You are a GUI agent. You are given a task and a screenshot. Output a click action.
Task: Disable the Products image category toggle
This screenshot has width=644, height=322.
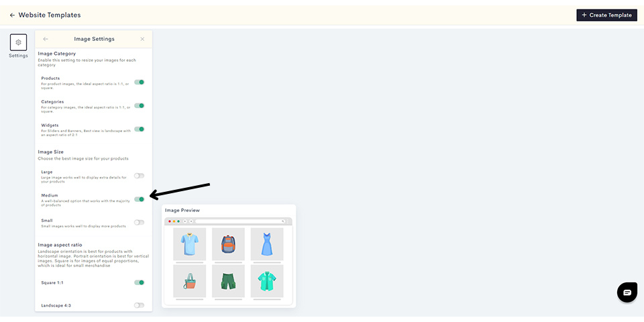tap(140, 82)
